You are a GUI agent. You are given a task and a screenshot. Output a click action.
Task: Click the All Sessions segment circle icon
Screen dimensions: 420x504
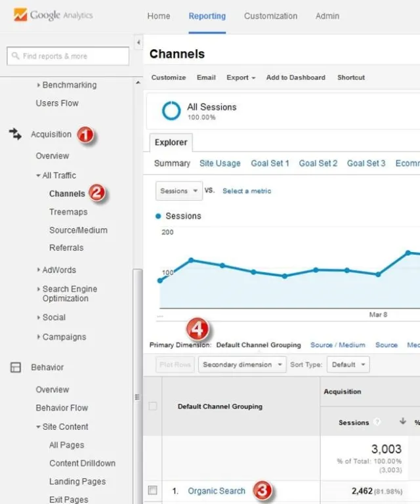(171, 111)
